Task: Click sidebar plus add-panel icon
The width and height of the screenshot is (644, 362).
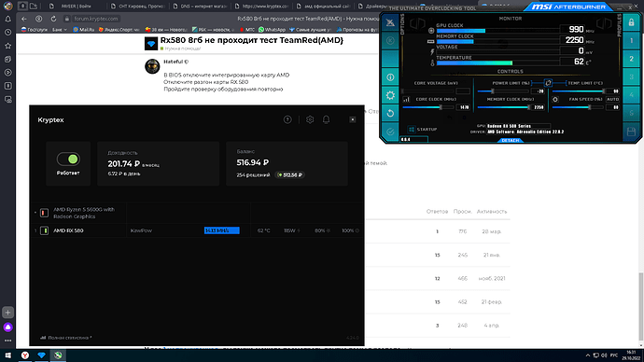Action: point(7,313)
